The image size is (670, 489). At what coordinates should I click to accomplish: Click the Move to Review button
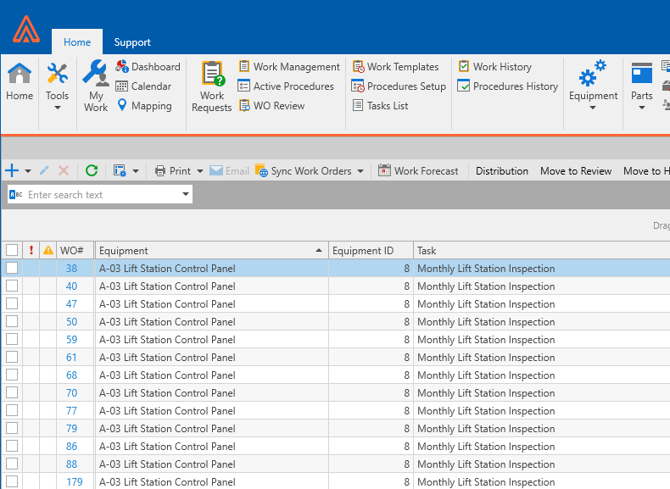(x=575, y=171)
